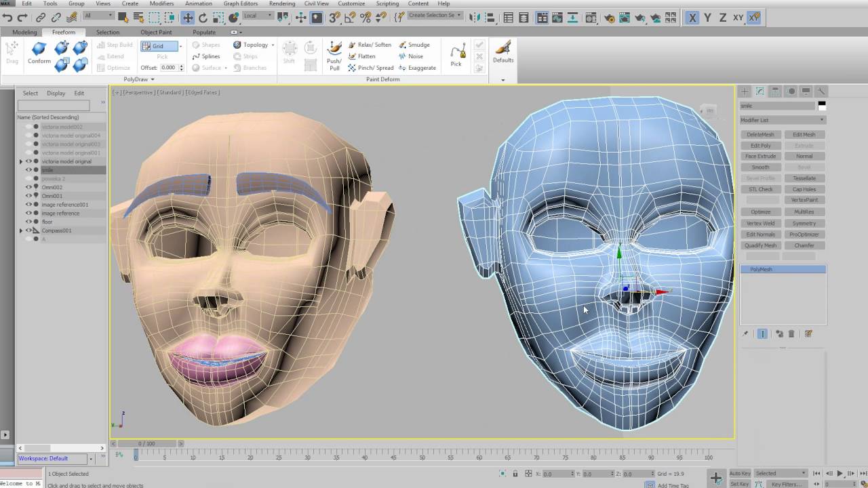Select the Bind to Space Warp icon
Viewport: 868px width, 488px height.
(x=72, y=18)
